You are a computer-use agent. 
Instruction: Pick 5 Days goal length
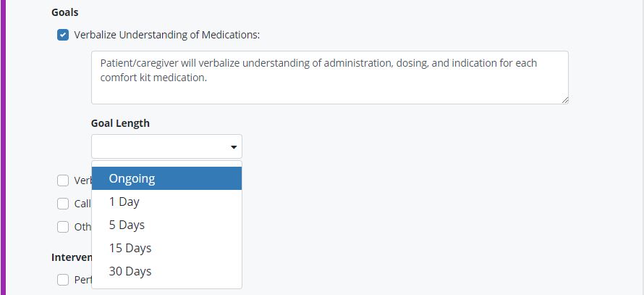[166, 225]
